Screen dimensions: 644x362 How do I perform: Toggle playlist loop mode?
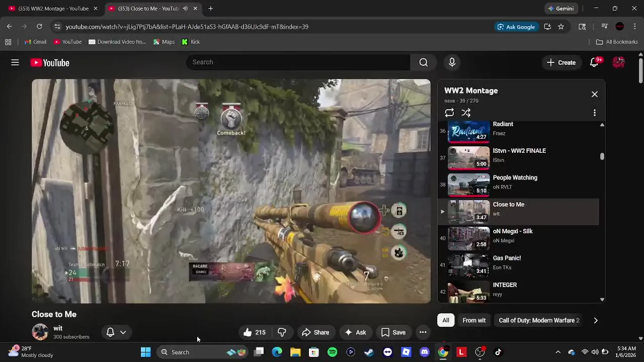tap(449, 113)
